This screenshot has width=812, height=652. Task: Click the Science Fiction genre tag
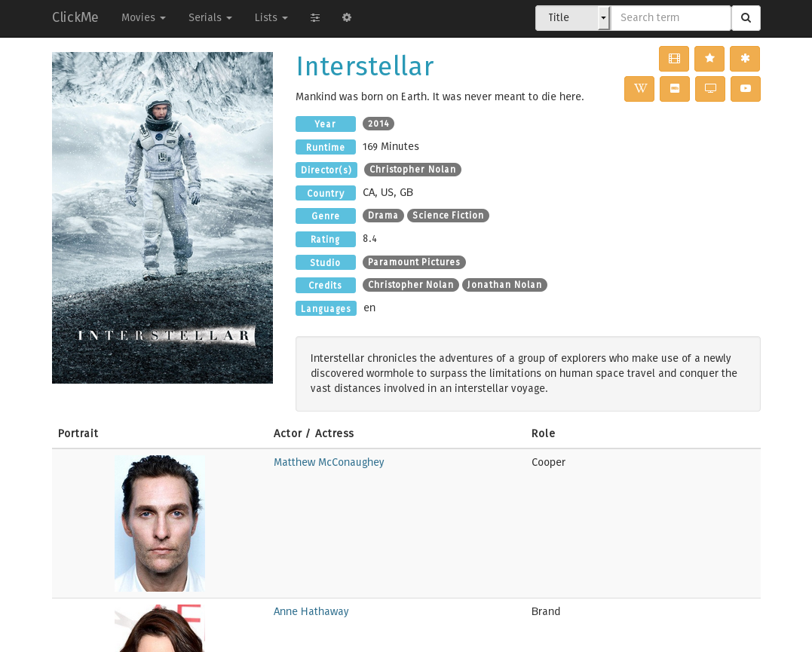(448, 216)
